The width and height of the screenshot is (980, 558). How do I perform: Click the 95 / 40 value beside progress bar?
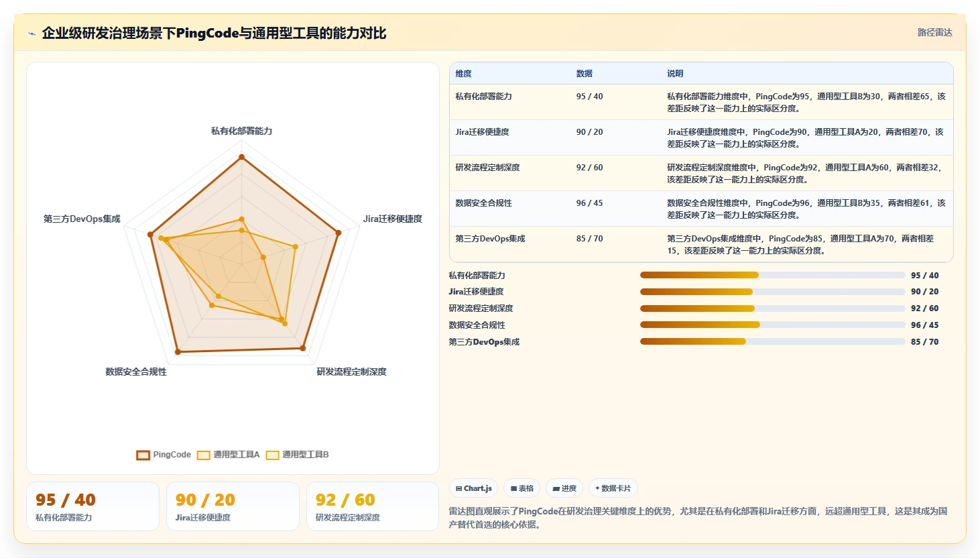coord(924,275)
